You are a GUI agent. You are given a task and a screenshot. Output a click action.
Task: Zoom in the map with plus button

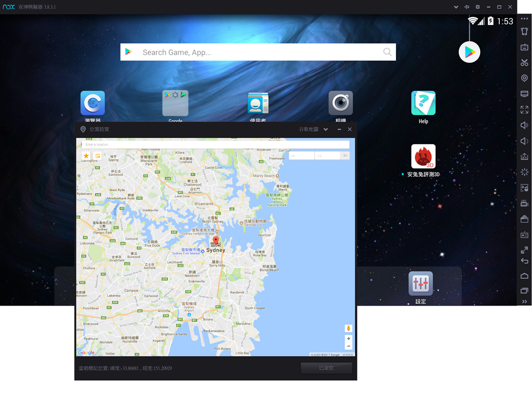point(349,339)
